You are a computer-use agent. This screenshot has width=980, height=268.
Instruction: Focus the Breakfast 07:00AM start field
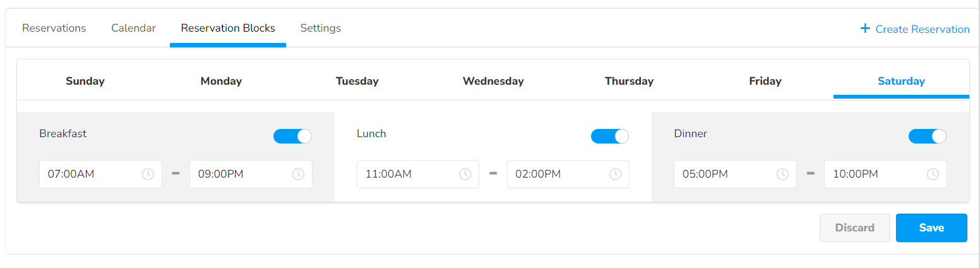pyautogui.click(x=88, y=174)
